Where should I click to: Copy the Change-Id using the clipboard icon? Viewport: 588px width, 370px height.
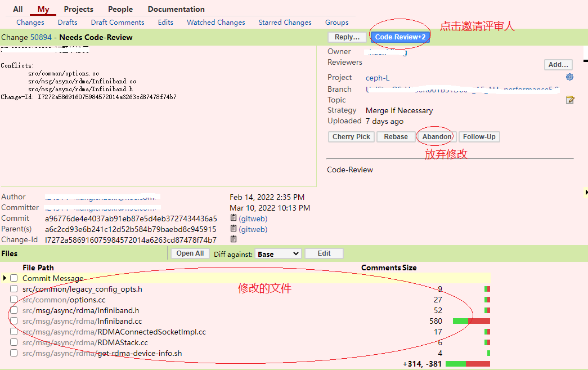click(233, 239)
